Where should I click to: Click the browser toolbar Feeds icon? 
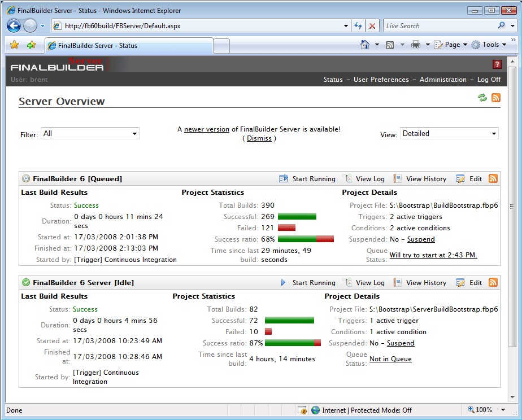coord(389,45)
